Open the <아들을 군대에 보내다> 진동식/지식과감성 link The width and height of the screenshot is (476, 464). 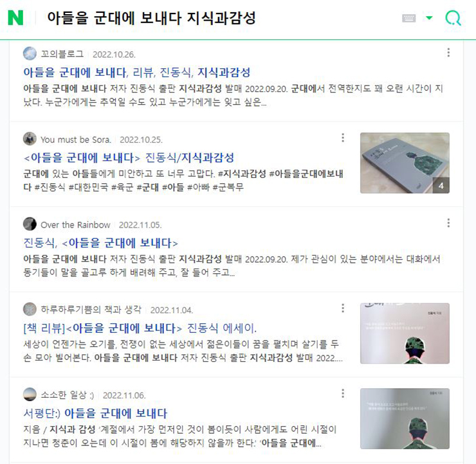click(129, 157)
